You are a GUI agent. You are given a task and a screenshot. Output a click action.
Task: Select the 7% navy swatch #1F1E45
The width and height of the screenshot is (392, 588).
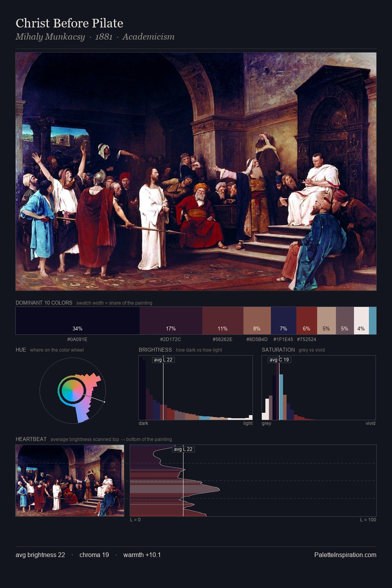[283, 321]
